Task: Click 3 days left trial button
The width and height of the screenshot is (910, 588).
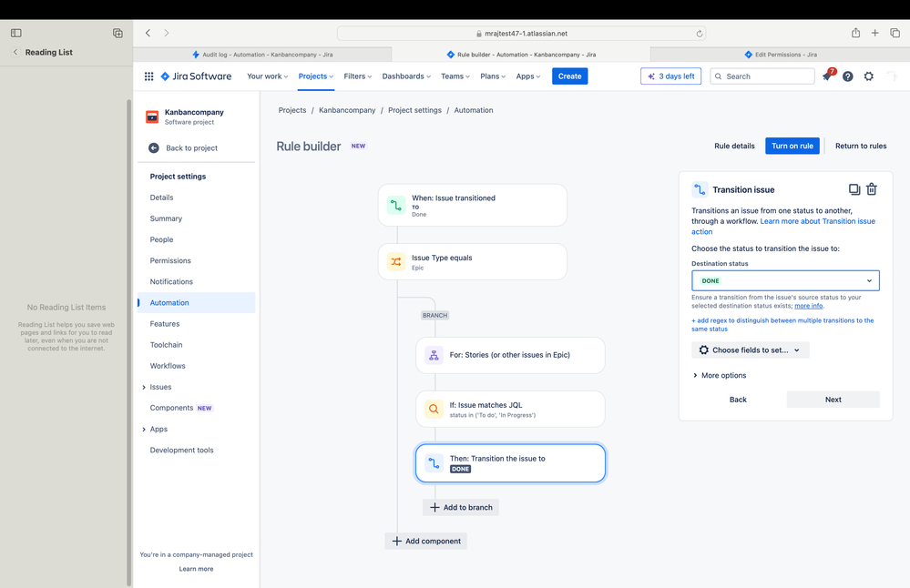Action: 671,76
